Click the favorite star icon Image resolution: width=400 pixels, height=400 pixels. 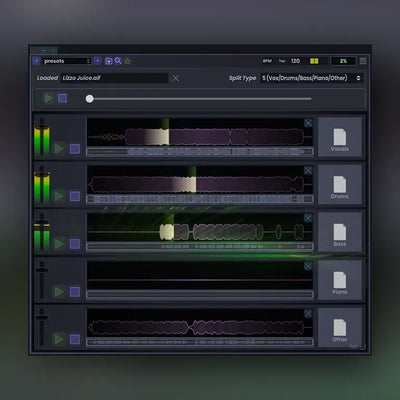(x=128, y=61)
